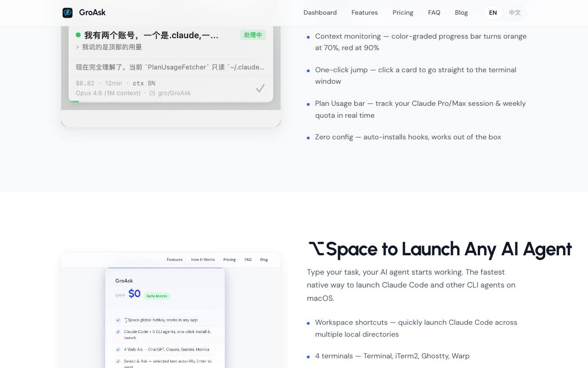Click check icon beside 'Claude Code + 5 CLI agents'

118,332
